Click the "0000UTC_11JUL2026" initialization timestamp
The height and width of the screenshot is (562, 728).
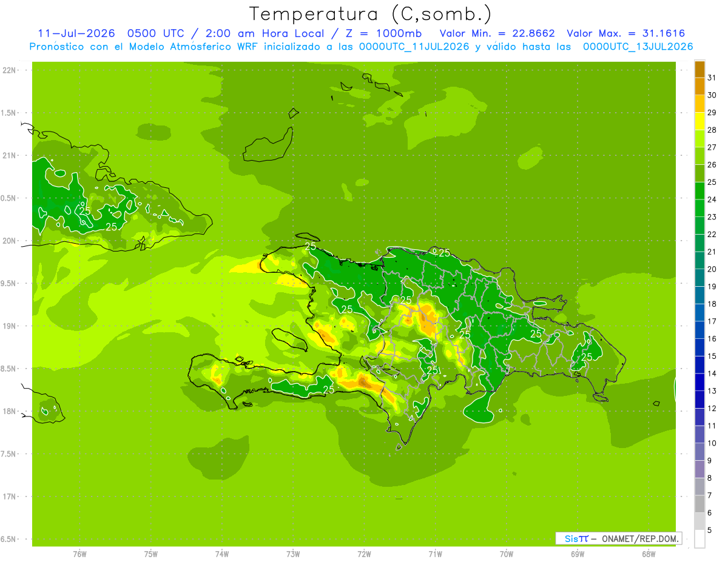[414, 47]
